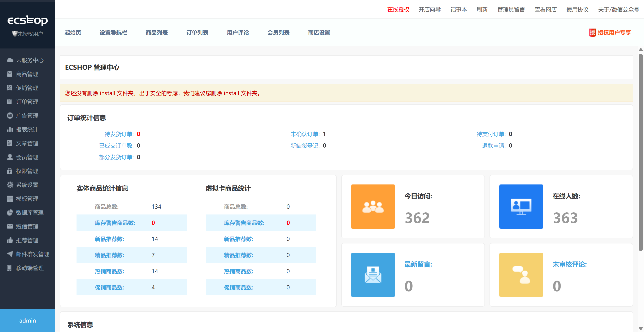Click 实体商品 新品推荐数 link

[109, 239]
